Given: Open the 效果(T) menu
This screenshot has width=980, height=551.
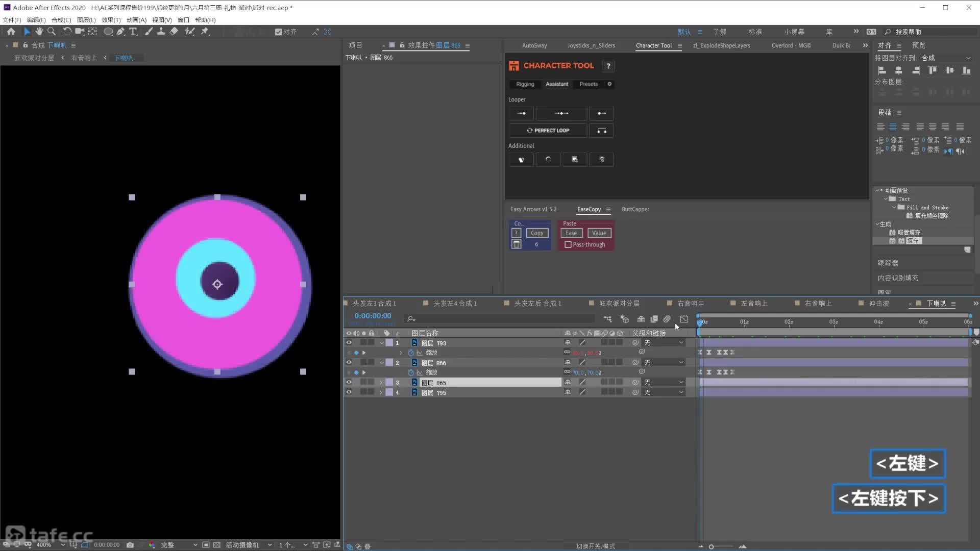Looking at the screenshot, I should point(111,20).
